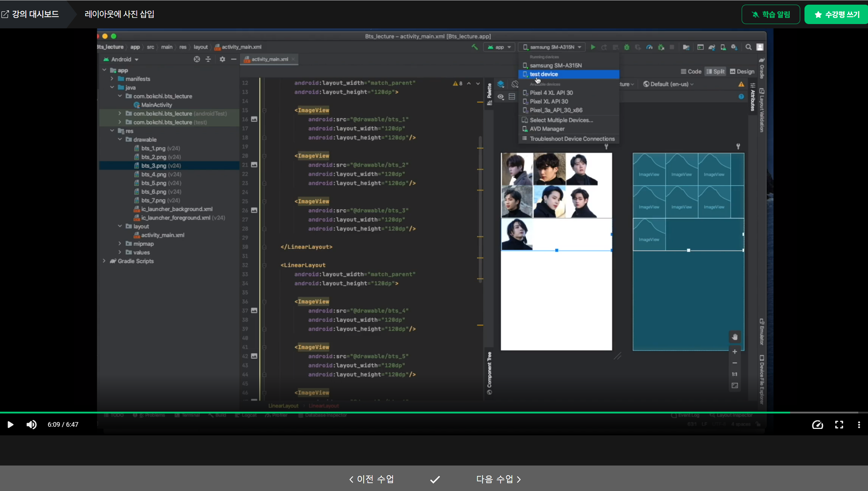Click the hammer Make Project icon
Viewport: 868px width, 491px height.
tap(474, 47)
